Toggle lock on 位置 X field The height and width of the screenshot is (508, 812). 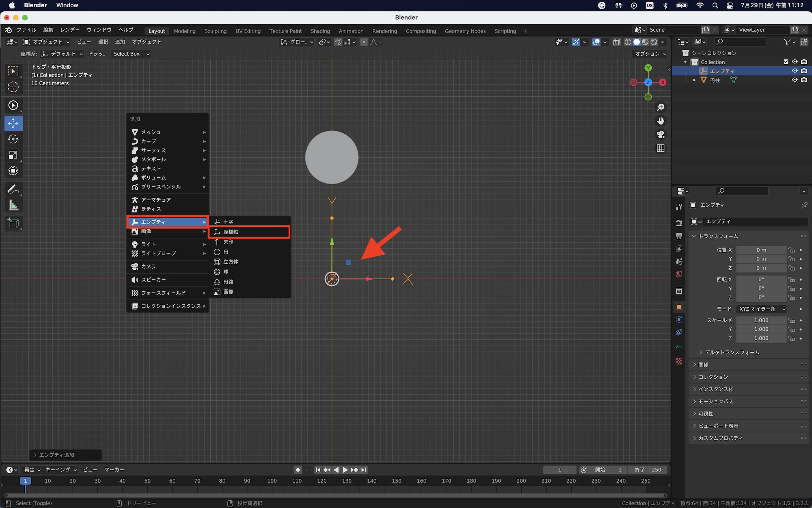(791, 250)
